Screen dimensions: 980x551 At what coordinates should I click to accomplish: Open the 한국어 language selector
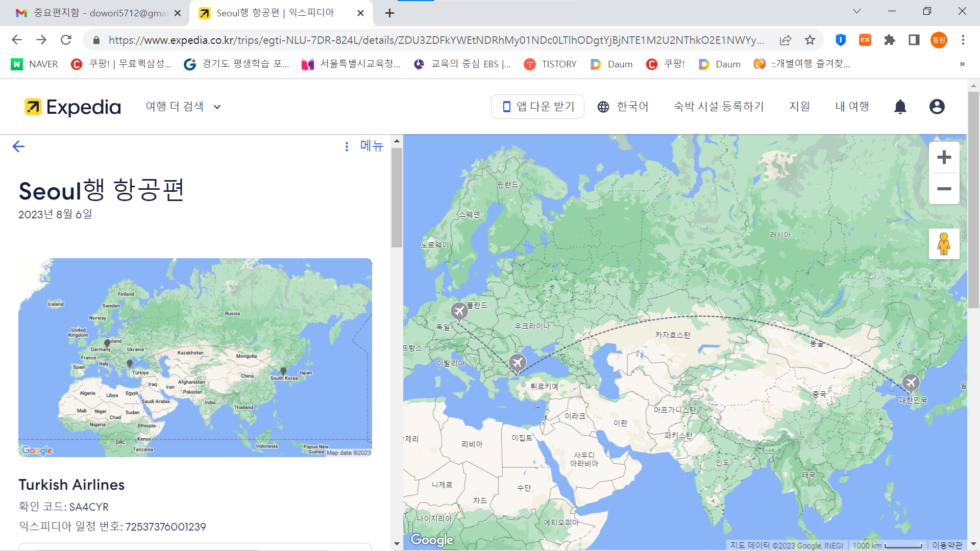(623, 107)
